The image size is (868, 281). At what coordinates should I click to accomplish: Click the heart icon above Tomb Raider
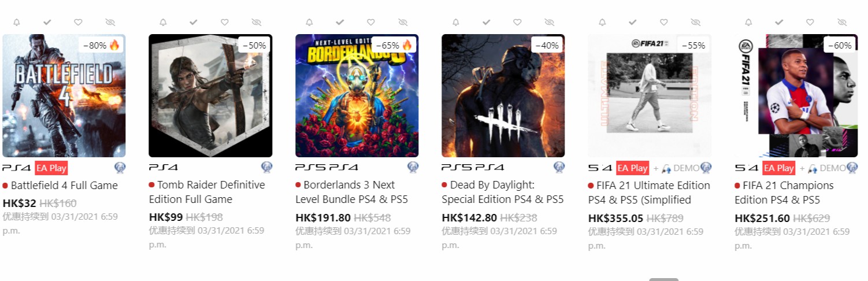pos(224,23)
